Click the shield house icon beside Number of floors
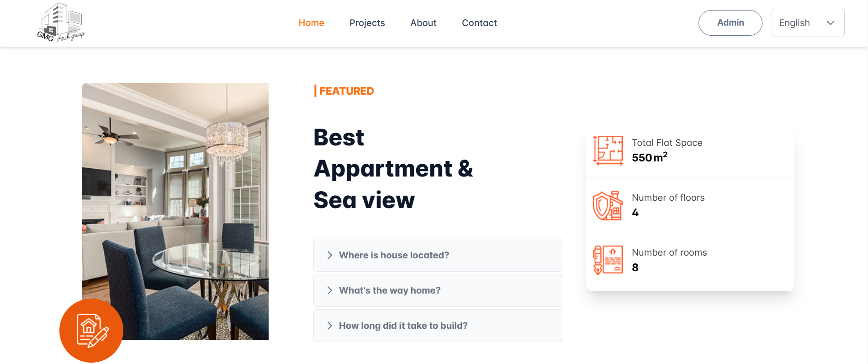 click(x=608, y=205)
